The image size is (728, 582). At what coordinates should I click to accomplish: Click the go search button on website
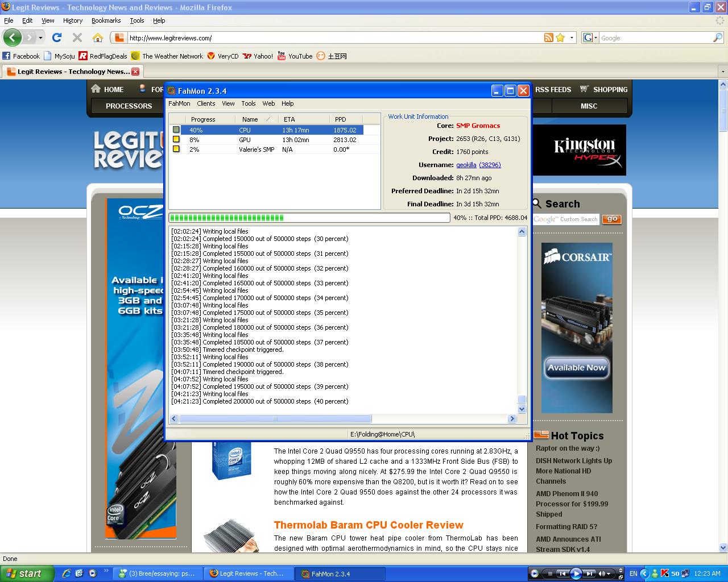(612, 219)
